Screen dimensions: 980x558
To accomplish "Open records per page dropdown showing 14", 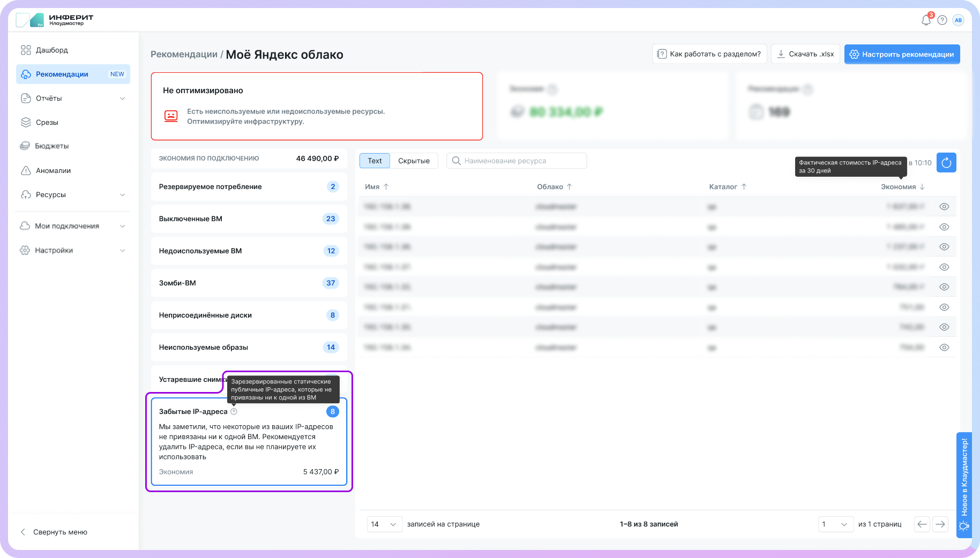I will (384, 524).
